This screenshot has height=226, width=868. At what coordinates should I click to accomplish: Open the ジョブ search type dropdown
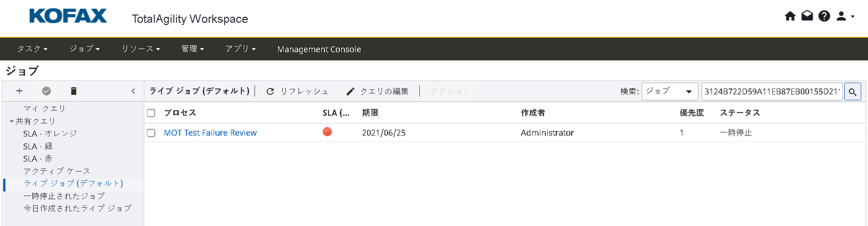click(x=669, y=91)
